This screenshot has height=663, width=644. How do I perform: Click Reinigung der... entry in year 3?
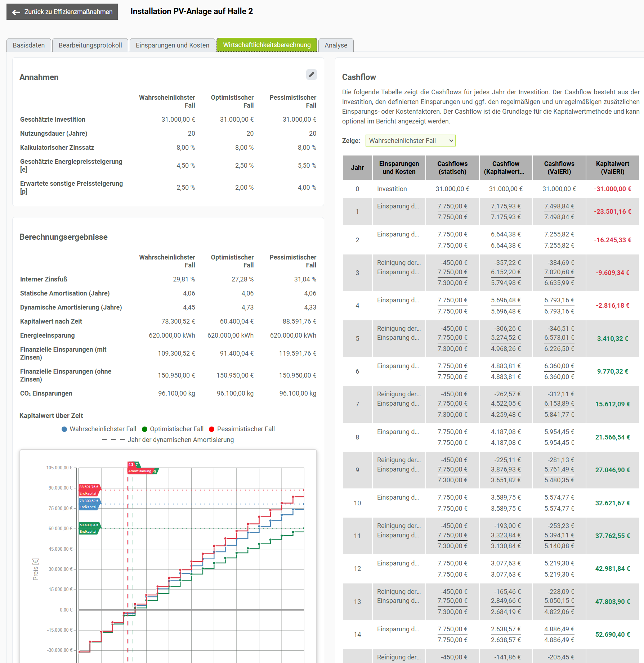[x=399, y=263]
